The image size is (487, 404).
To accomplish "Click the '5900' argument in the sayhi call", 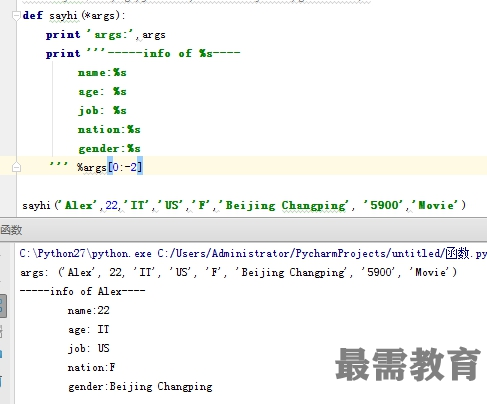I will tap(384, 205).
